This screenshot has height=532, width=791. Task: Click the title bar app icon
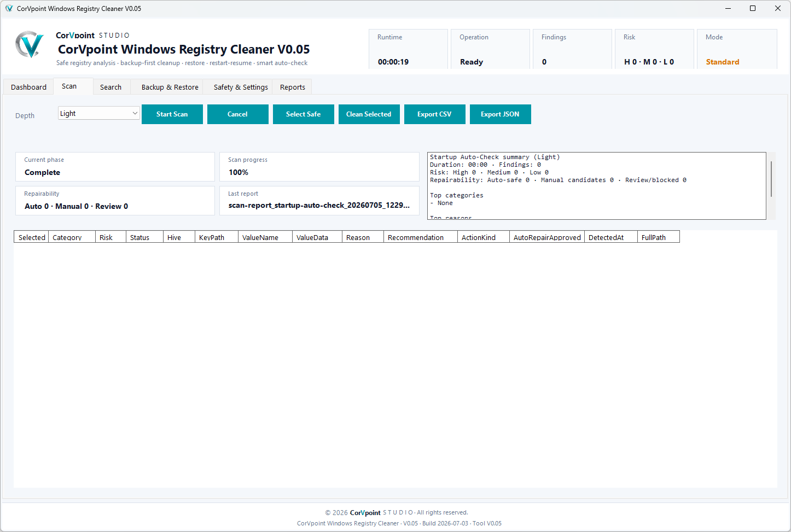pyautogui.click(x=9, y=8)
